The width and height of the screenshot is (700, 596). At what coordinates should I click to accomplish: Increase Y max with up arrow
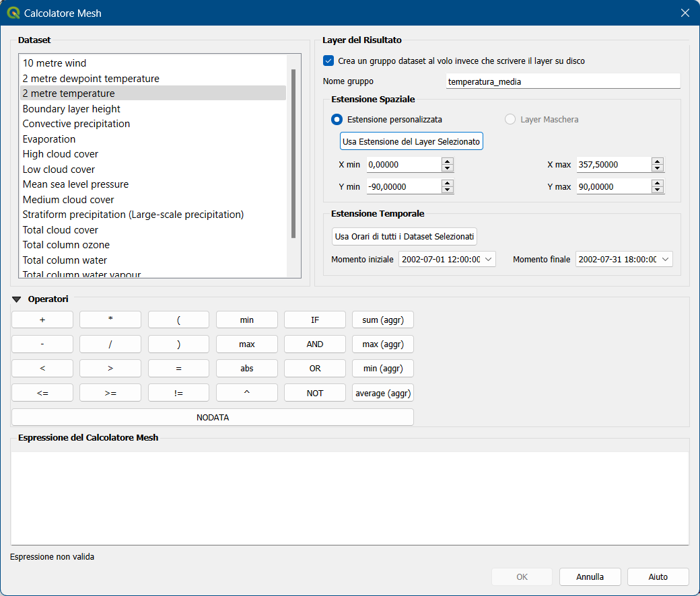point(657,184)
